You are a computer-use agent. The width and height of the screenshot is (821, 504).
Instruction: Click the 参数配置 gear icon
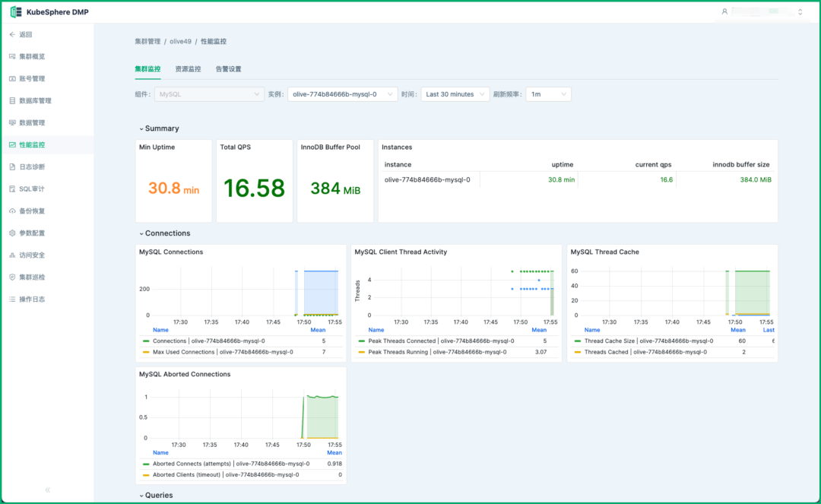tap(12, 233)
